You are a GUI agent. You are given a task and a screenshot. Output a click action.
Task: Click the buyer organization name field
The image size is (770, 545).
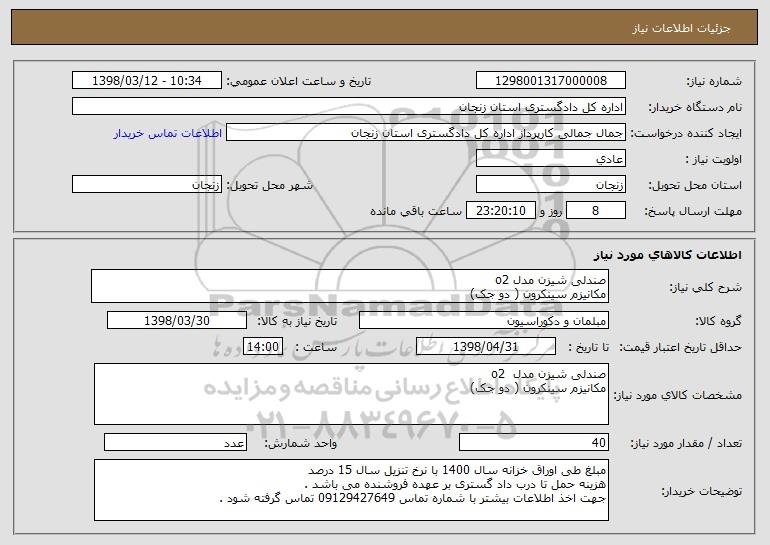tap(349, 107)
